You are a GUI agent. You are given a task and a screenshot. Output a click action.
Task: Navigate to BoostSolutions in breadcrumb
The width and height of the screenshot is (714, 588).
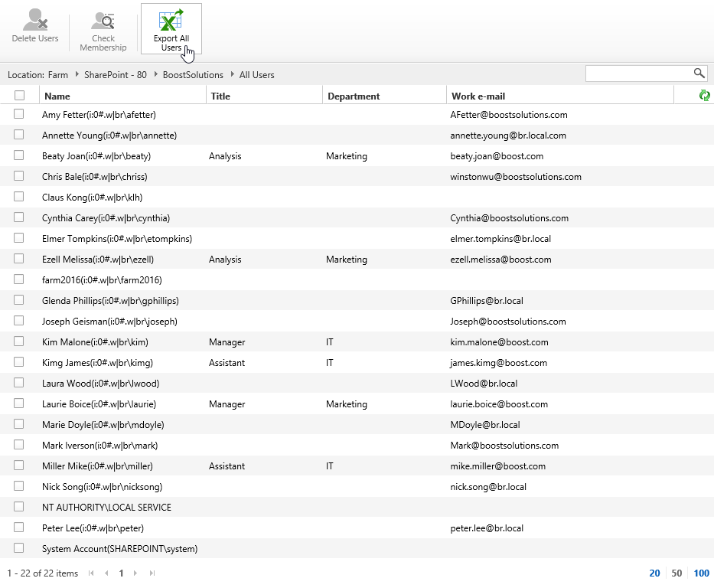click(193, 75)
